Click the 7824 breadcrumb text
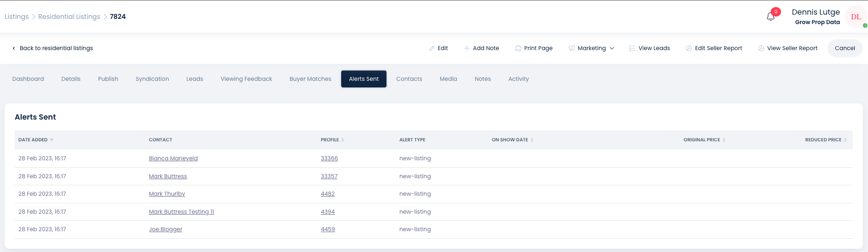The image size is (868, 252). (118, 17)
